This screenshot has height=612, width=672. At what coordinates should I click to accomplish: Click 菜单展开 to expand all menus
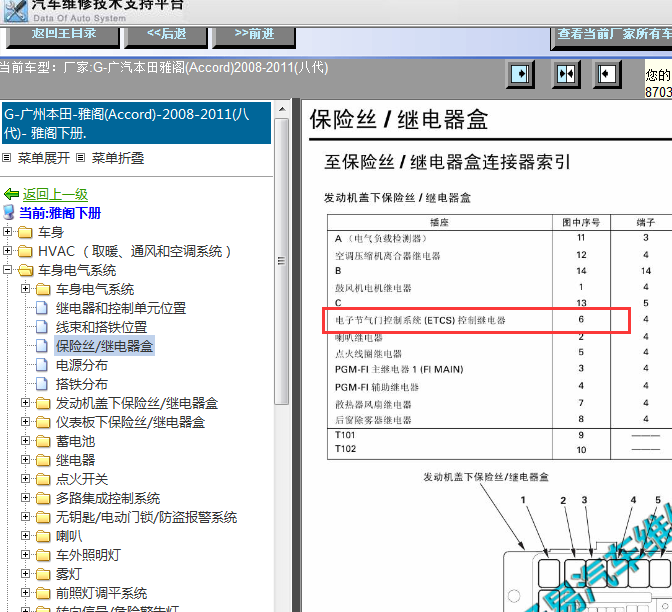pyautogui.click(x=43, y=158)
